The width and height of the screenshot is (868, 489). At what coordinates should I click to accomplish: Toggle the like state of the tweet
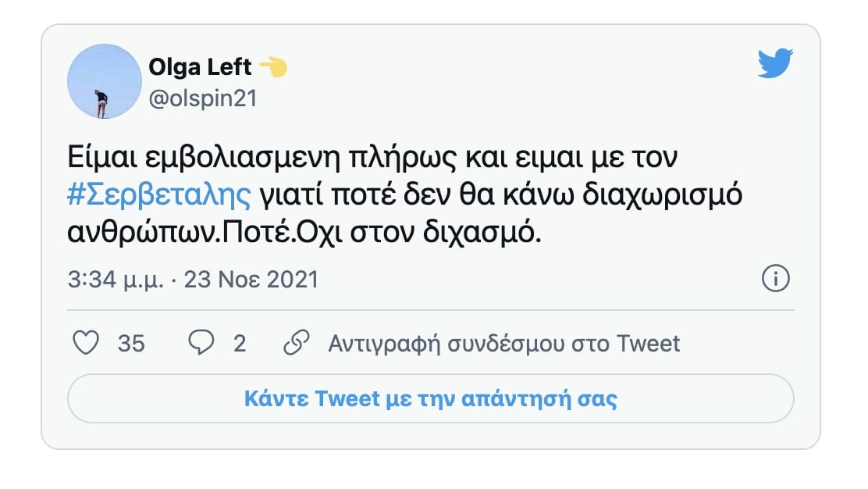tap(87, 342)
